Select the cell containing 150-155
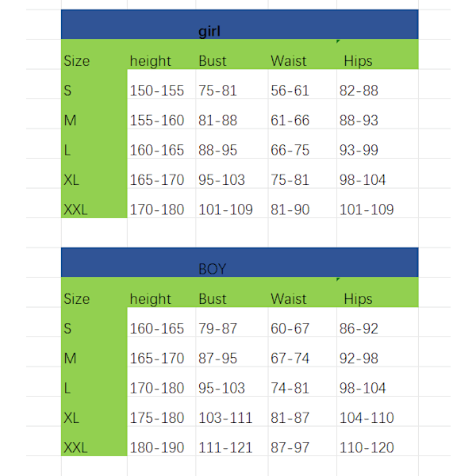This screenshot has height=476, width=476. [x=156, y=90]
